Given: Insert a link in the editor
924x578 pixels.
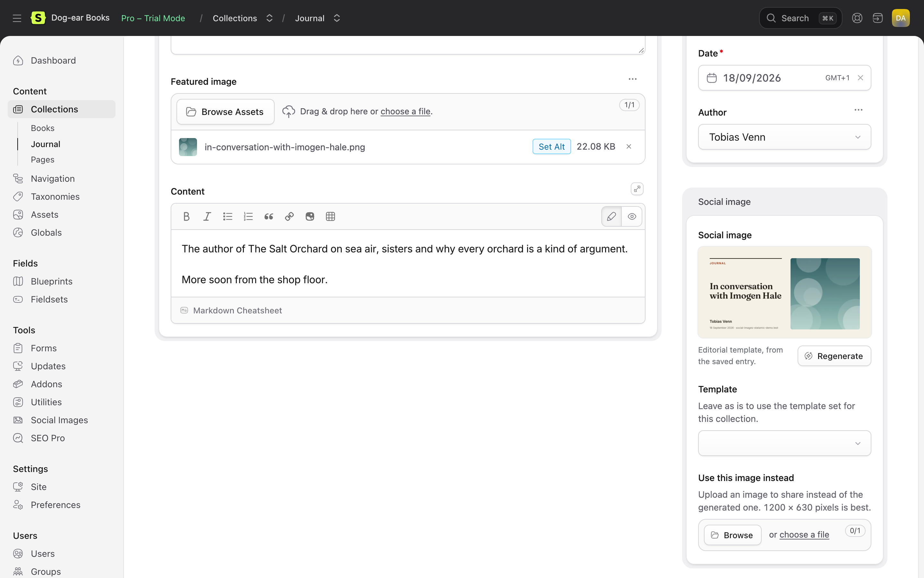Looking at the screenshot, I should [x=289, y=216].
